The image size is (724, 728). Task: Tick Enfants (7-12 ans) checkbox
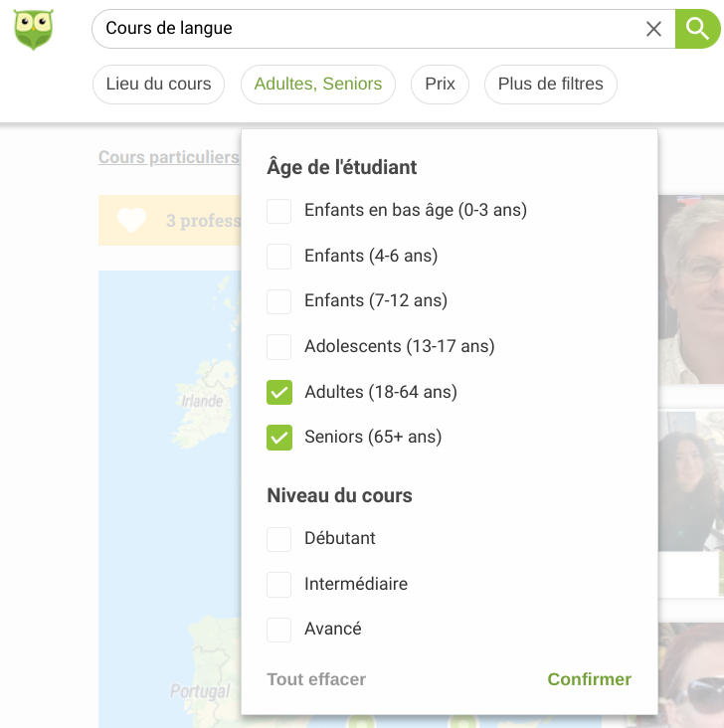coord(279,301)
